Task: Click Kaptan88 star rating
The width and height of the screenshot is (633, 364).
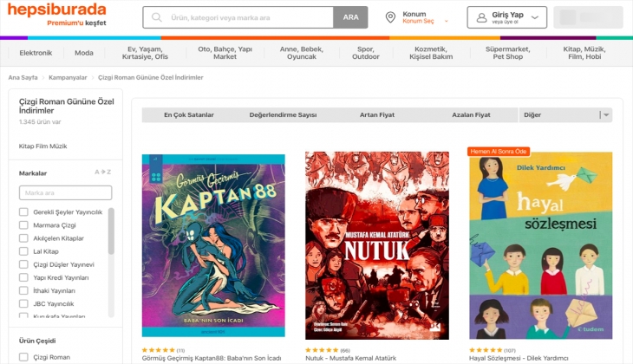Action: coord(158,350)
